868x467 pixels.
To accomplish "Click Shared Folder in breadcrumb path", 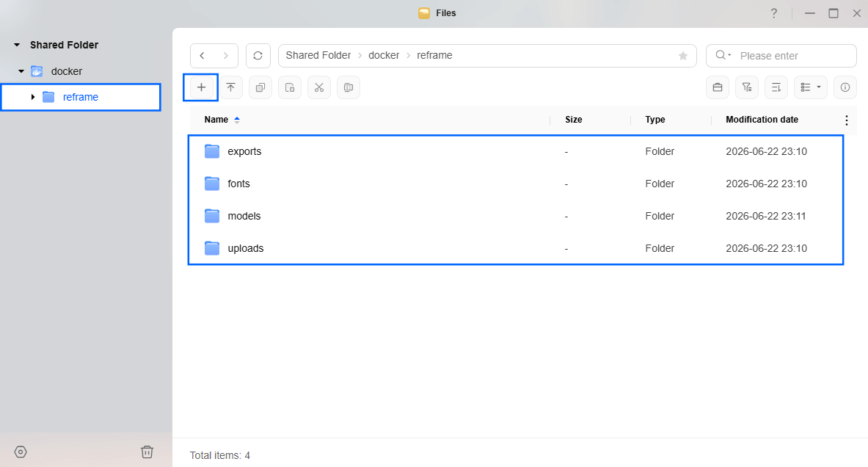I will click(318, 55).
